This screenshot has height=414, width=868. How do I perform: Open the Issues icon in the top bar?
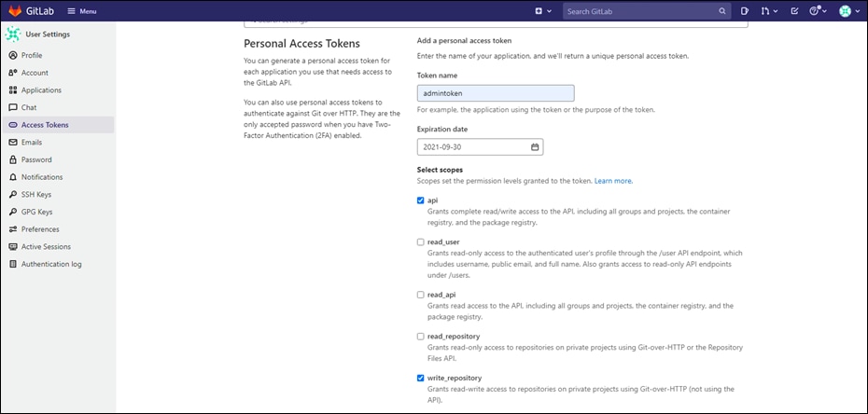(745, 11)
